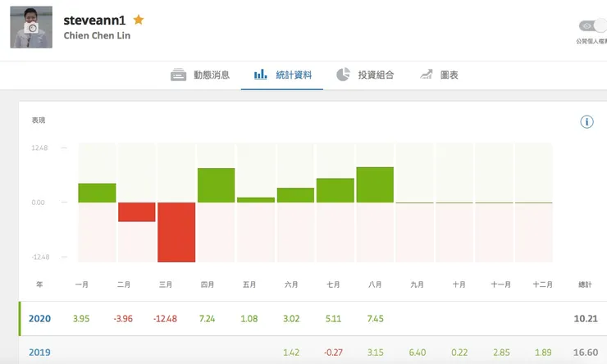Toggle the public profile switch
Image resolution: width=607 pixels, height=364 pixels.
pyautogui.click(x=591, y=26)
